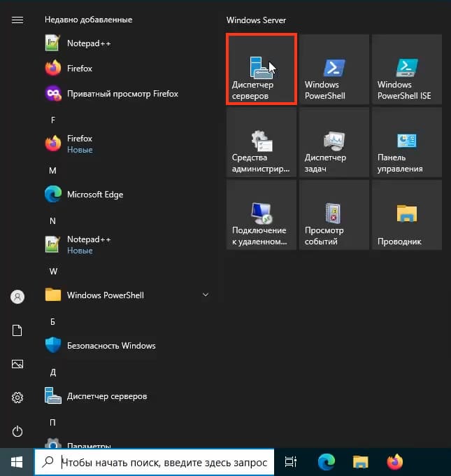Open the Documents icon in the Start sidebar
The width and height of the screenshot is (451, 476).
click(x=17, y=330)
